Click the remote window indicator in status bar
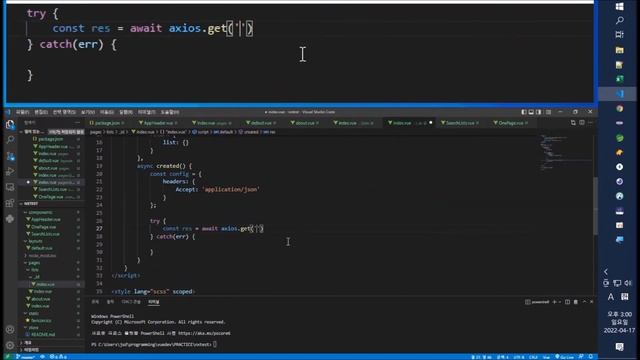This screenshot has height=360, width=640. click(x=7, y=357)
